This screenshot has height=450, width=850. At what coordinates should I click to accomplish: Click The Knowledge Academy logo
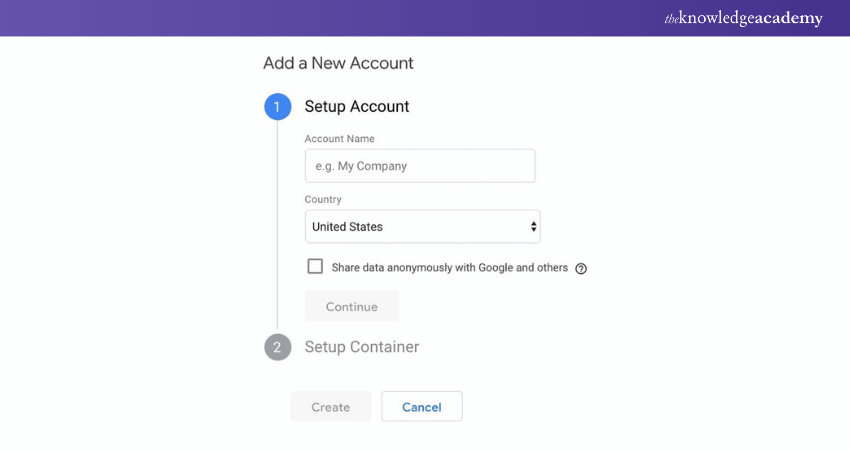coord(743,18)
